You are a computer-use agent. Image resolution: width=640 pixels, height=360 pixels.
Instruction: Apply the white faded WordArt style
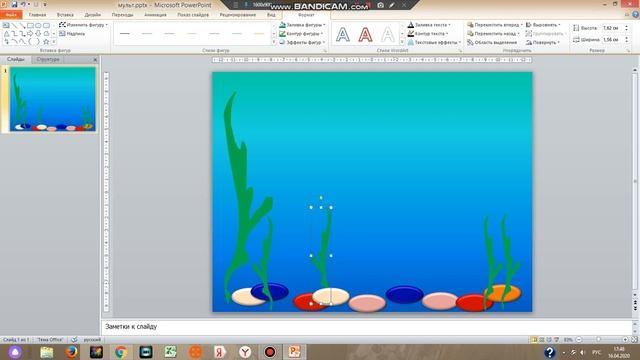click(388, 34)
